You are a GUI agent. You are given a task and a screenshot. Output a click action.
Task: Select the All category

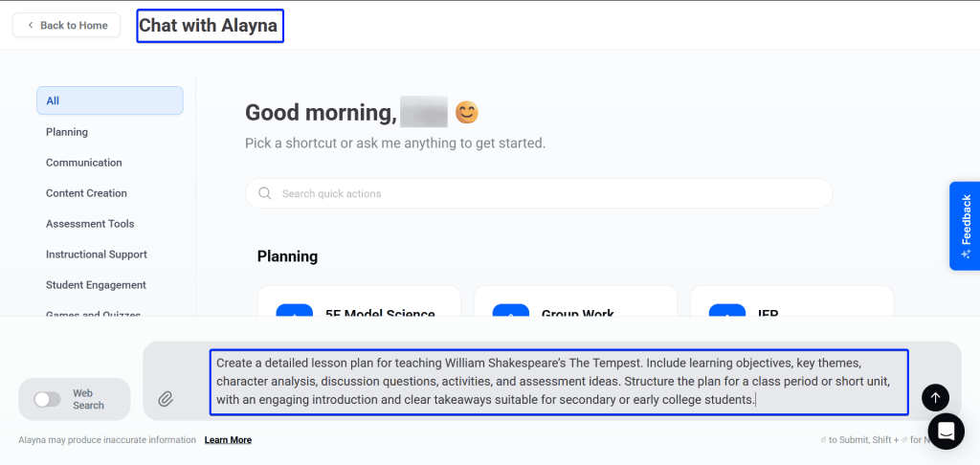[109, 100]
